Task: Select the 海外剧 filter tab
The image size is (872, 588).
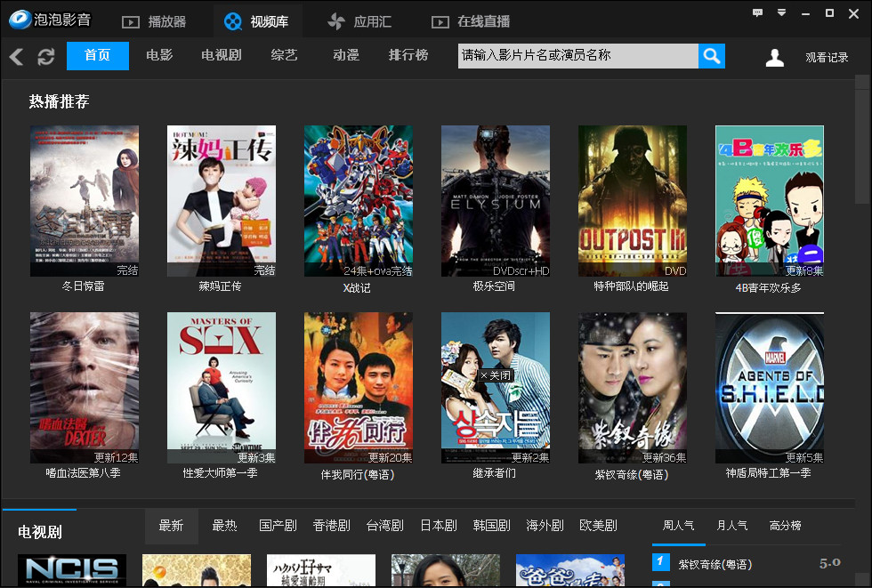Action: pos(545,526)
